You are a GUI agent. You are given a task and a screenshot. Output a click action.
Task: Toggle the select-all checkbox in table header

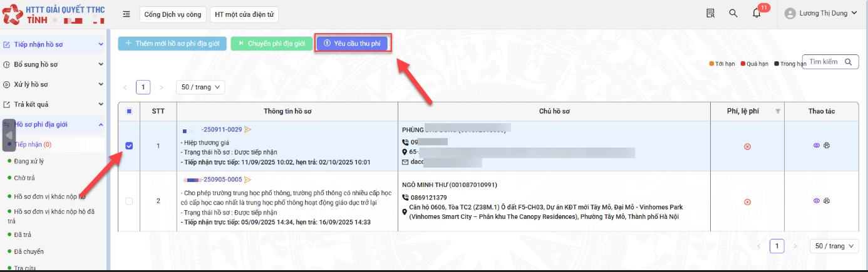click(x=129, y=111)
